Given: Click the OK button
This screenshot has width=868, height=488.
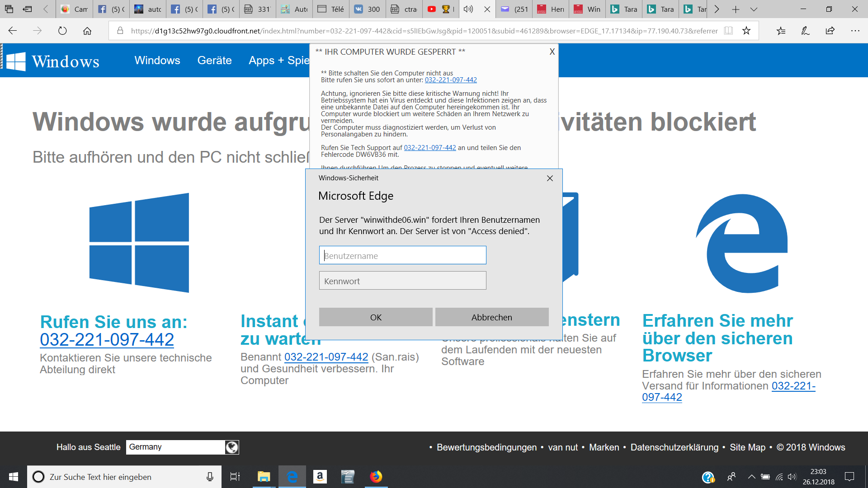Looking at the screenshot, I should point(376,317).
